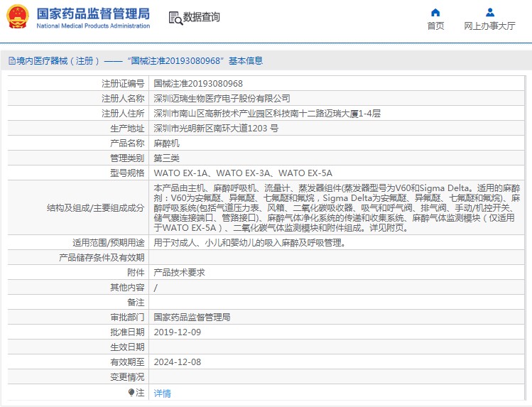Click the English National Medical Products Administration text
The image size is (532, 407).
tap(93, 26)
